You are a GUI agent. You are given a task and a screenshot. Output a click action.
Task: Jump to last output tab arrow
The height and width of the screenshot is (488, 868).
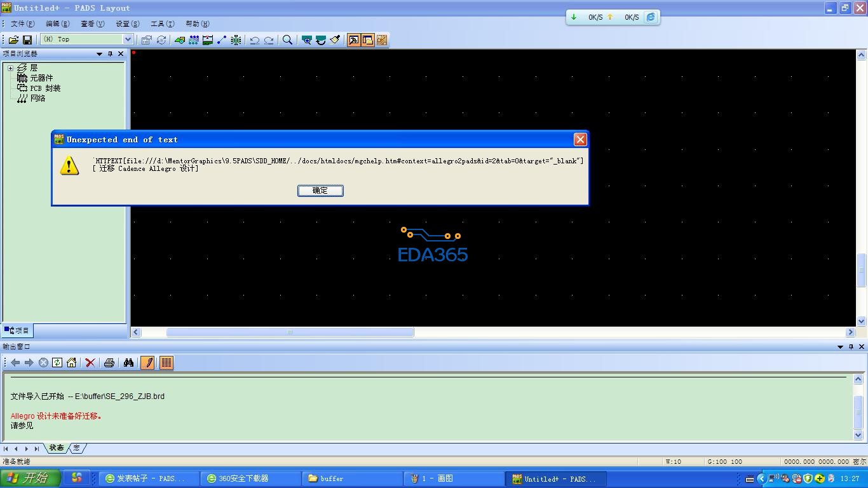pos(37,449)
